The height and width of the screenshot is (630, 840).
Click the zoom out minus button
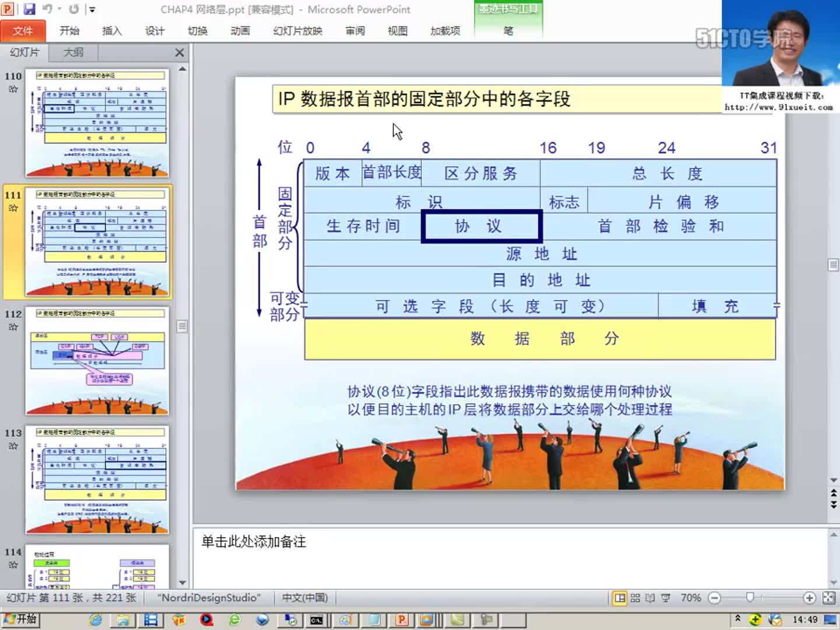(715, 598)
